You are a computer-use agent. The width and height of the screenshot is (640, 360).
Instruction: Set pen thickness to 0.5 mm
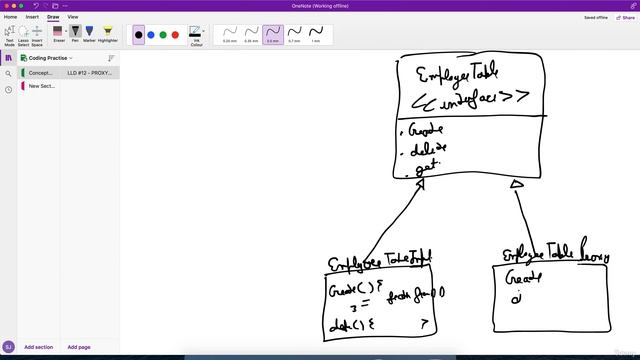pos(273,35)
